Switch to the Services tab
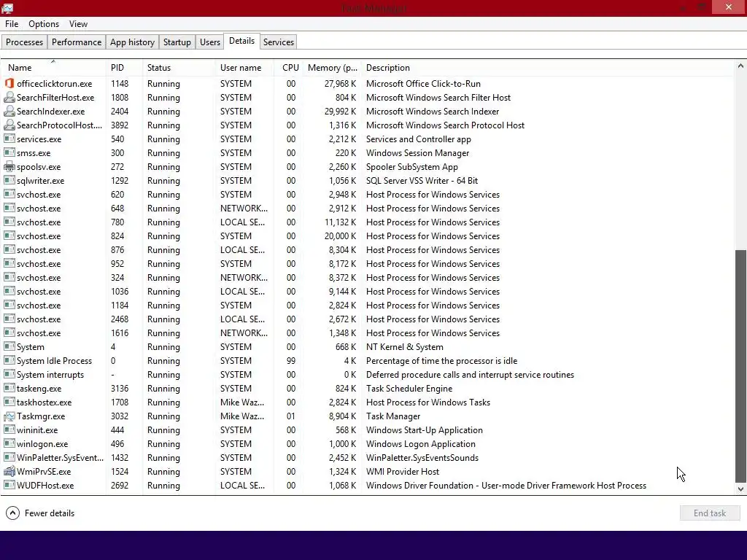The height and width of the screenshot is (560, 747). 278,42
